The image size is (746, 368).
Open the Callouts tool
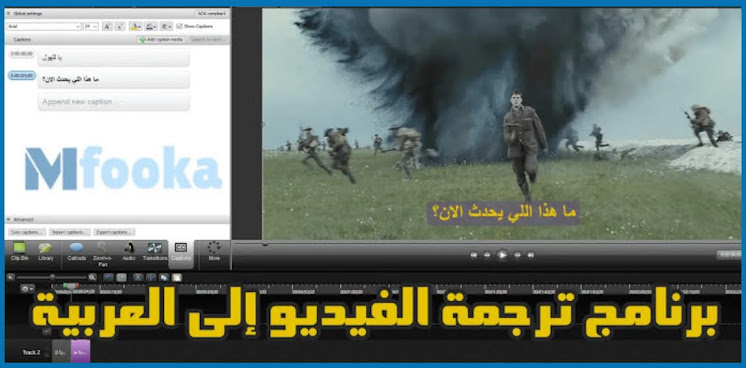click(x=77, y=252)
